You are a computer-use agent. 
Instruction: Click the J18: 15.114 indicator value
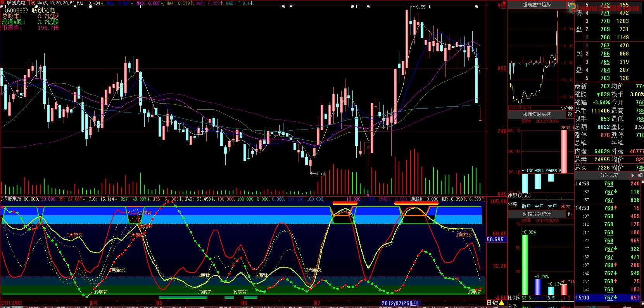point(102,199)
